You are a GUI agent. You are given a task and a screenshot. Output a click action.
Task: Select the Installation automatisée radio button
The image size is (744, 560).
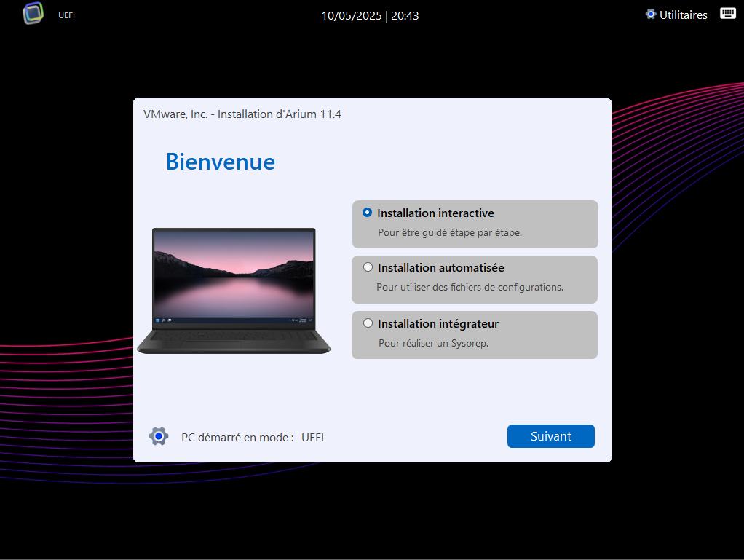pos(368,267)
